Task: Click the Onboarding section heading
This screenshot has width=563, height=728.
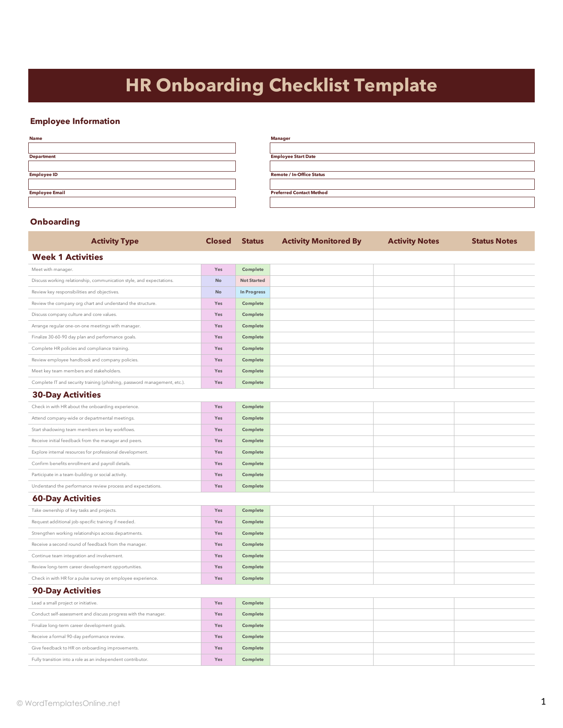Action: [55, 222]
